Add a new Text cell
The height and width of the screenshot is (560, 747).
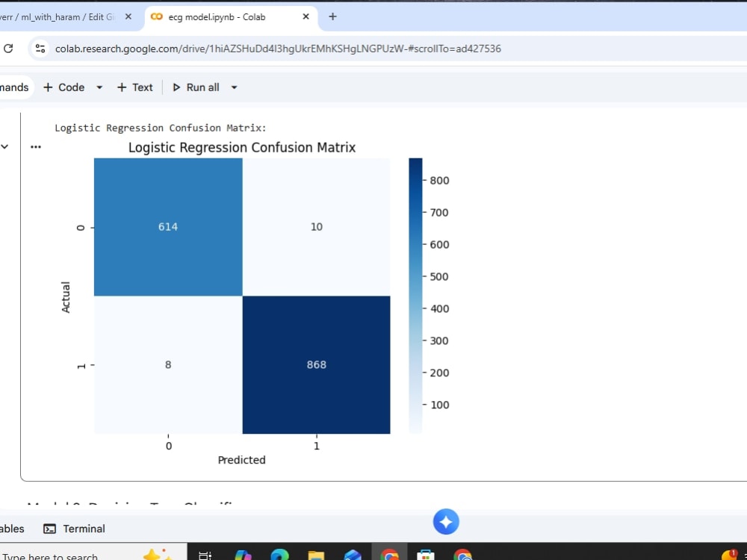click(134, 87)
